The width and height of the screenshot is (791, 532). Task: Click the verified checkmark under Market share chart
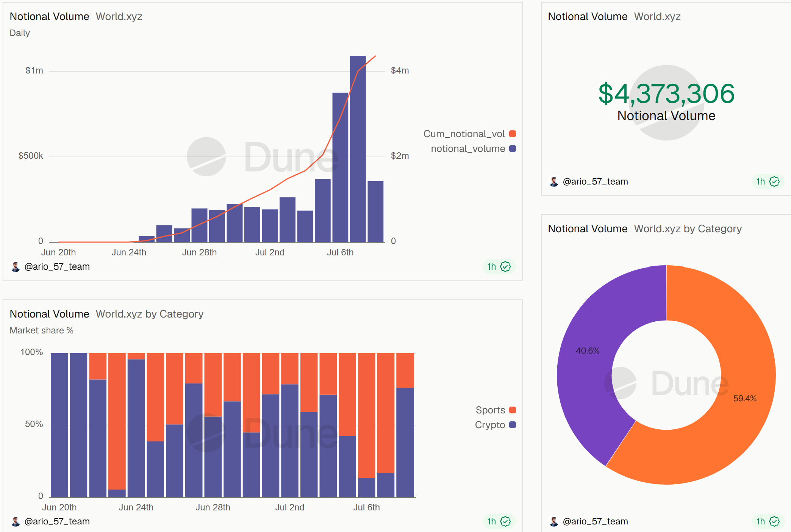pos(505,521)
